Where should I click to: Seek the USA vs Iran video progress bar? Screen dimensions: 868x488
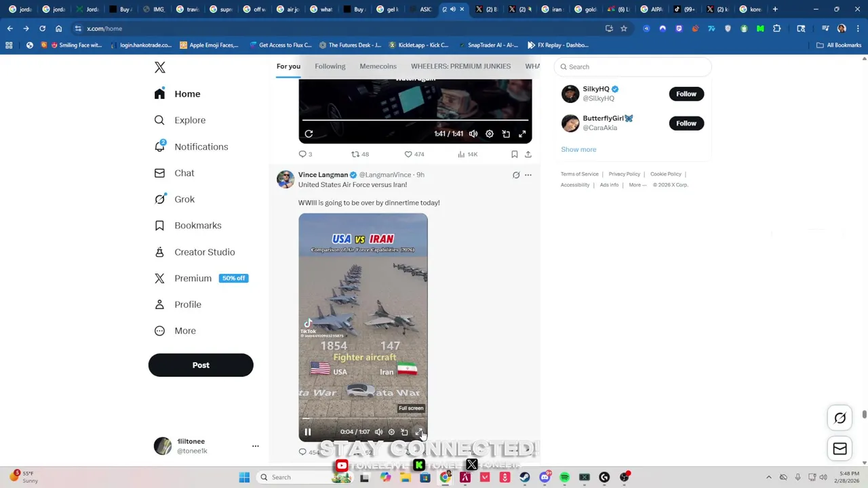coord(363,419)
